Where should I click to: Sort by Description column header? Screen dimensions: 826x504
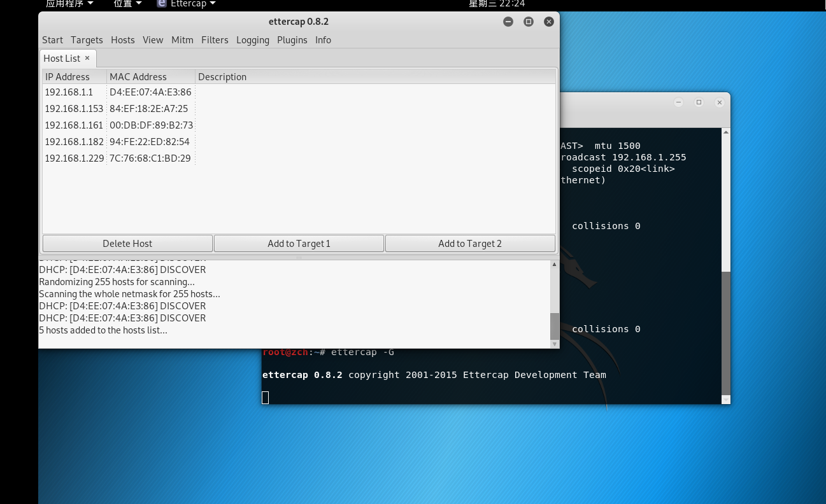click(375, 76)
